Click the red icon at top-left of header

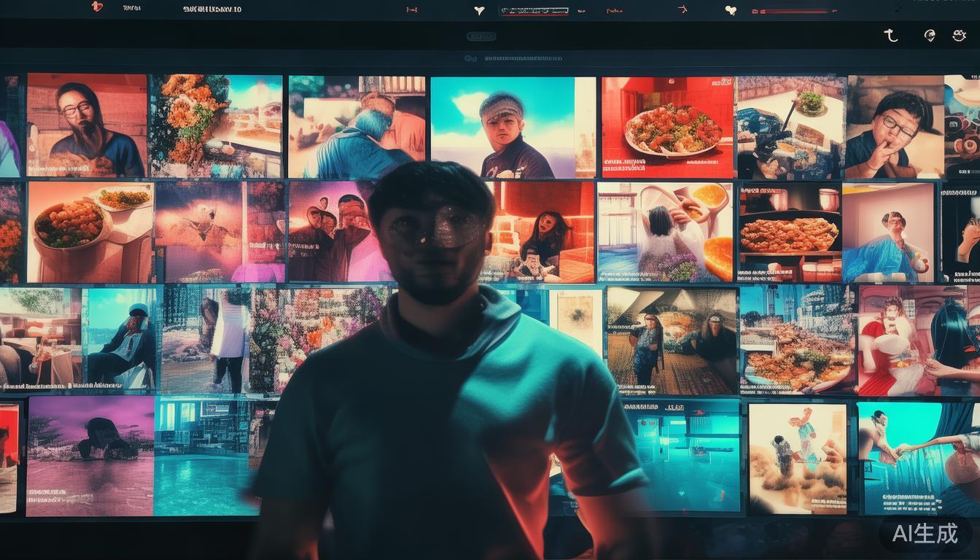coord(96,7)
